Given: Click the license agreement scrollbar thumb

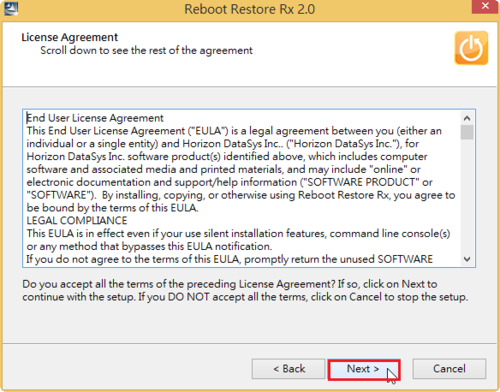Looking at the screenshot, I should point(467,132).
